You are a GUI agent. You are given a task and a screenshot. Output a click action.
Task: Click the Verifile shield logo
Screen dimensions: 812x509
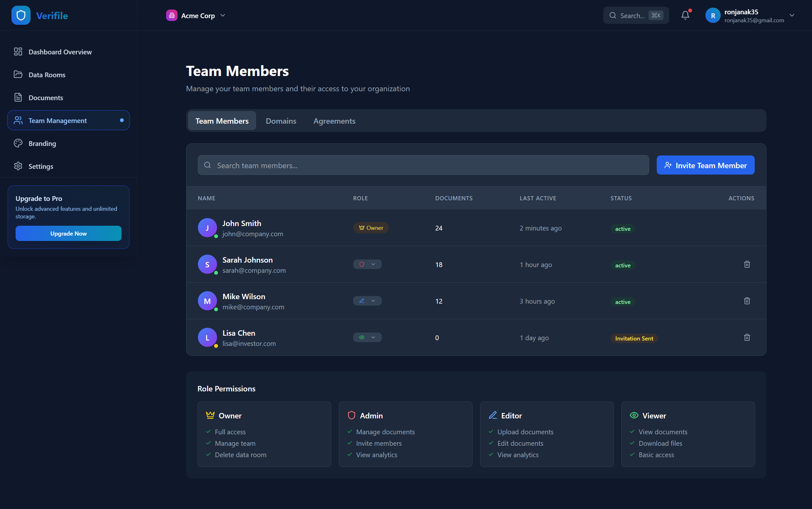coord(21,16)
